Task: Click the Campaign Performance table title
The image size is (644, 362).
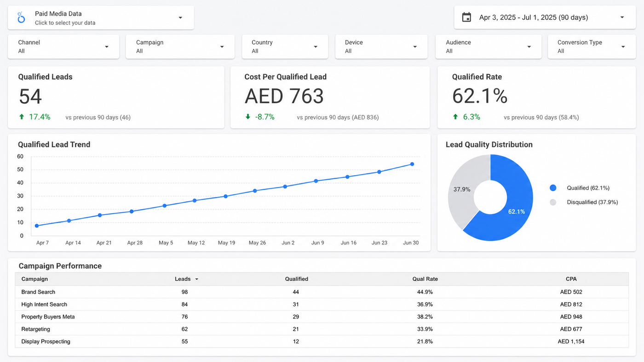Action: (x=60, y=266)
